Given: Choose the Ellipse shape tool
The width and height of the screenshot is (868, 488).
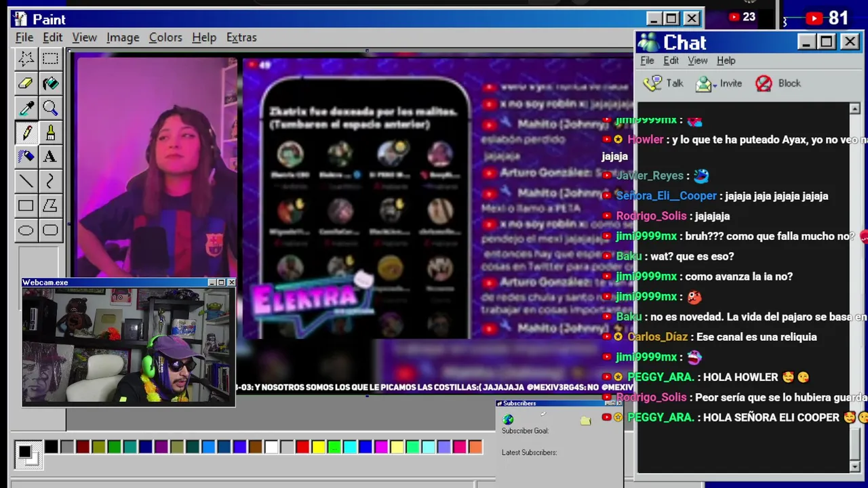Looking at the screenshot, I should click(26, 230).
